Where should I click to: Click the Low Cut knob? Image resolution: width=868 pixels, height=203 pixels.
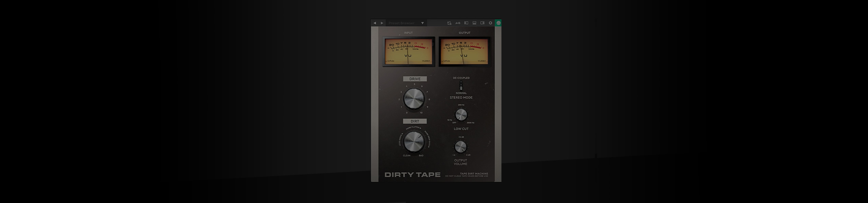(461, 115)
